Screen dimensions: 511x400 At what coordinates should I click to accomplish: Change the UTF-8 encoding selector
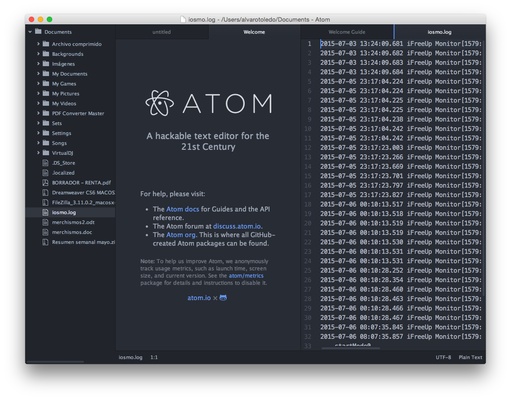click(443, 357)
